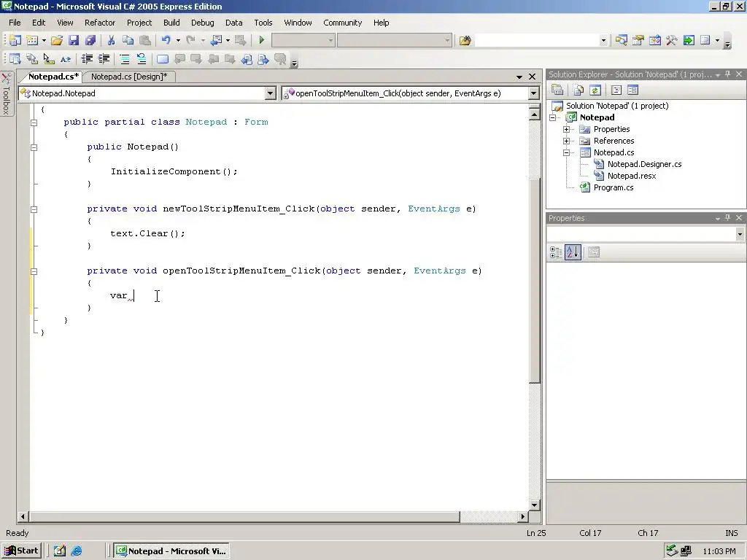This screenshot has width=747, height=560.
Task: Open the Build menu
Action: (x=171, y=23)
